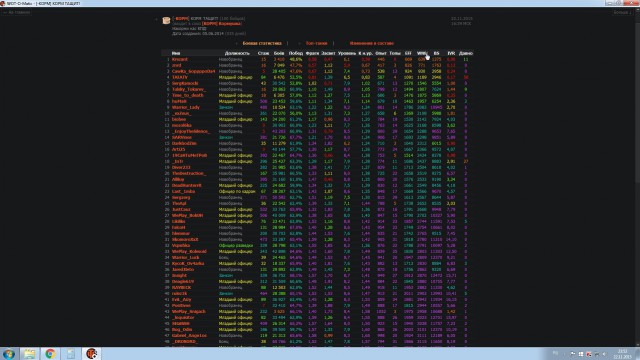Open player Time_to_death profile
Viewport: 640px width, 360px height.
coord(187,95)
